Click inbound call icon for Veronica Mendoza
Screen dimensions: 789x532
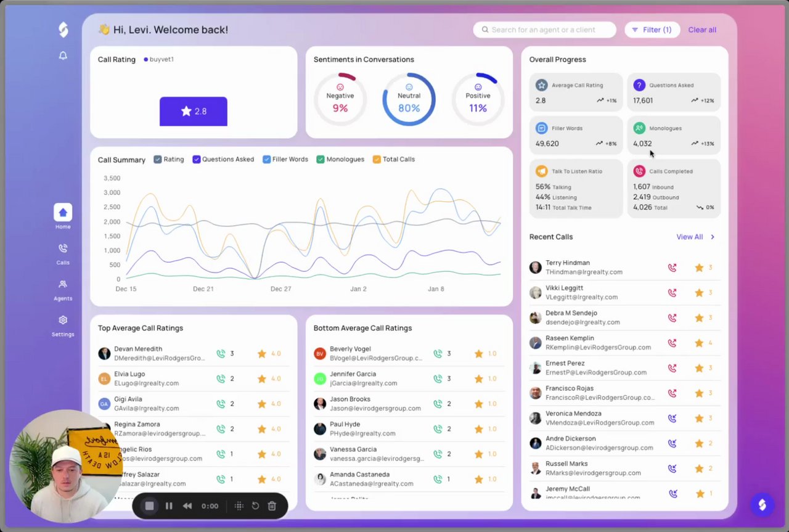[x=672, y=419]
